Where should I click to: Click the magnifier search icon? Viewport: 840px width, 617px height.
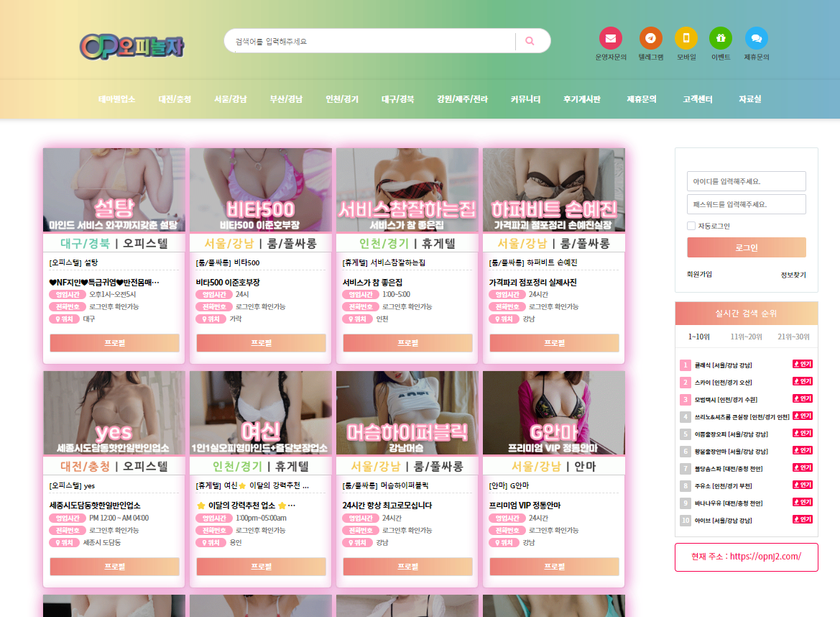click(530, 41)
